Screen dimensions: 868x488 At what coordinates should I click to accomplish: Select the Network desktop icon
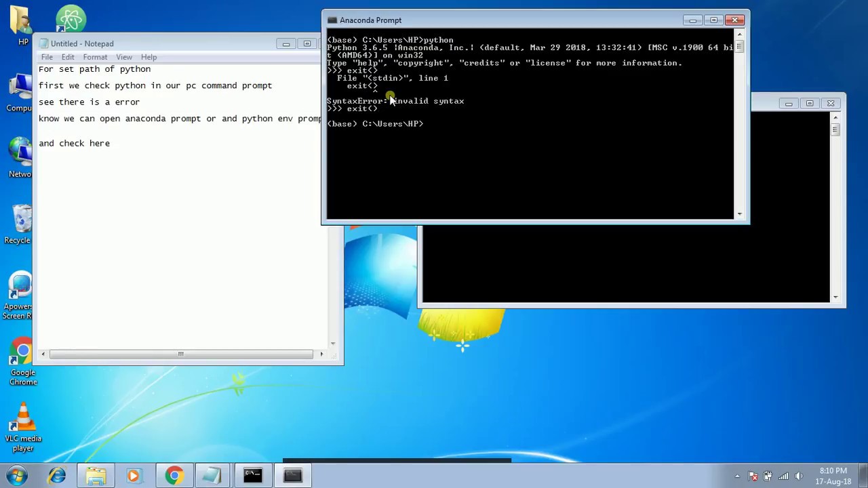tap(20, 157)
